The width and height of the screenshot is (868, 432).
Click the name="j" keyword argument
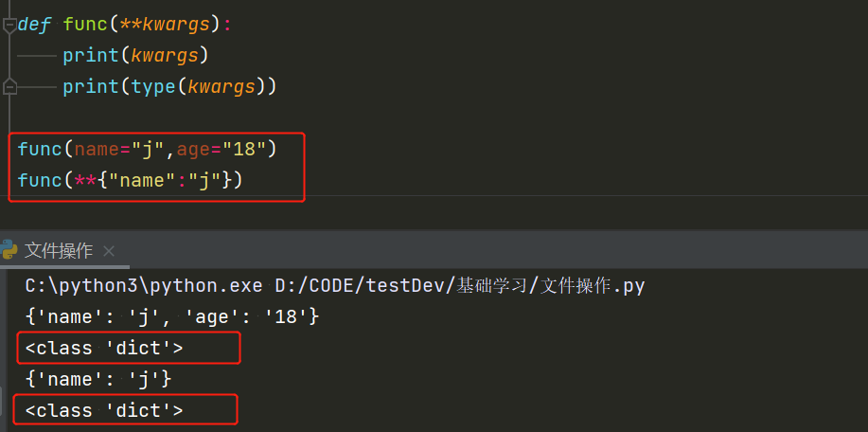118,149
